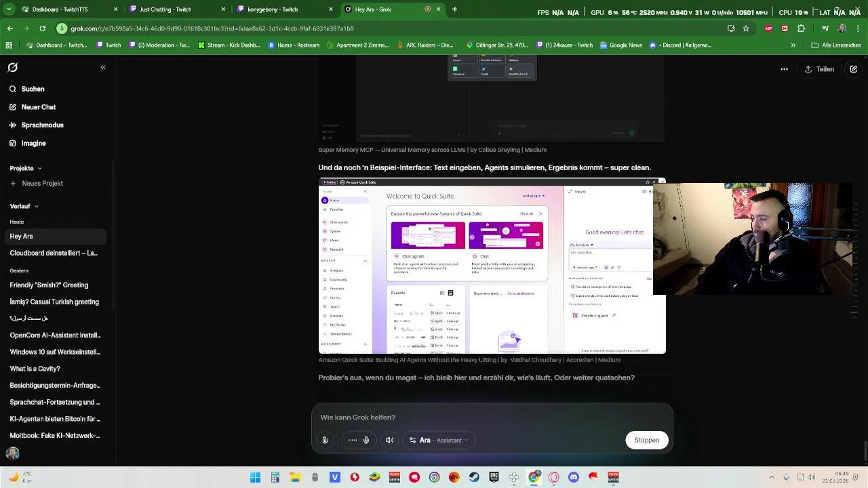Open the Windows Start menu
The image size is (868, 488).
[255, 477]
